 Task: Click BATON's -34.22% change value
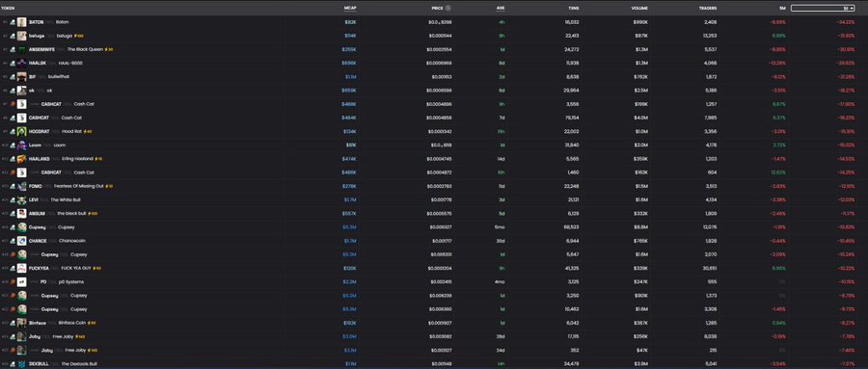[x=845, y=22]
